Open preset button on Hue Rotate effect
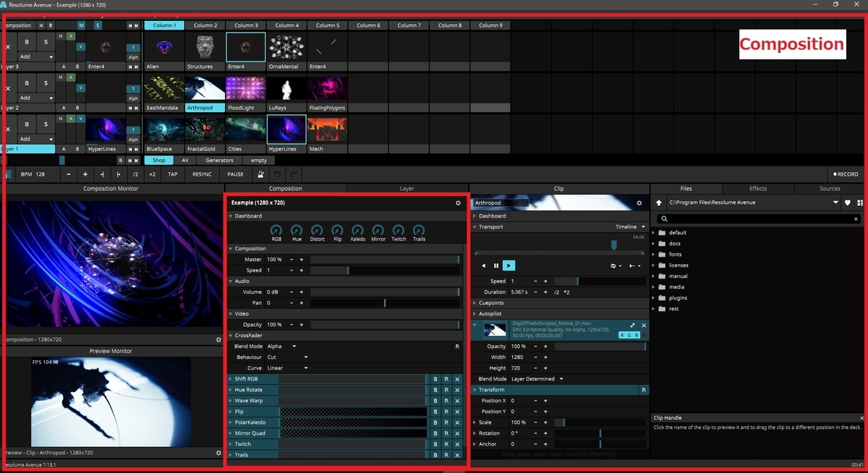 tap(446, 390)
